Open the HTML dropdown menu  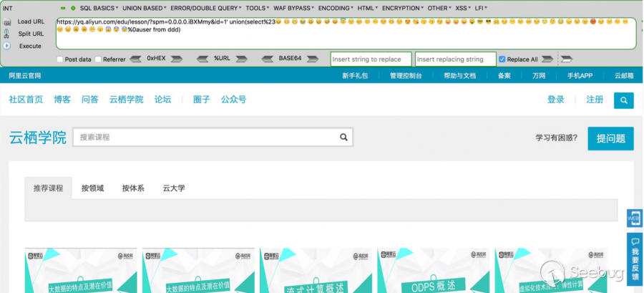(369, 8)
